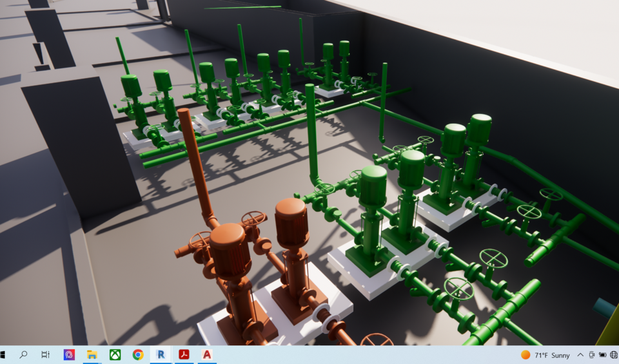Switch to the Revit taskbar icon
Viewport: 619px width, 364px height.
tap(161, 354)
